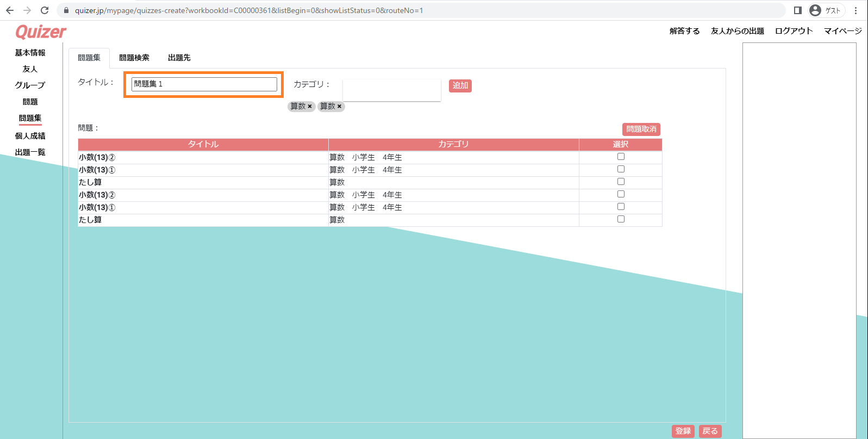
Task: Click the 登録 button
Action: (683, 431)
